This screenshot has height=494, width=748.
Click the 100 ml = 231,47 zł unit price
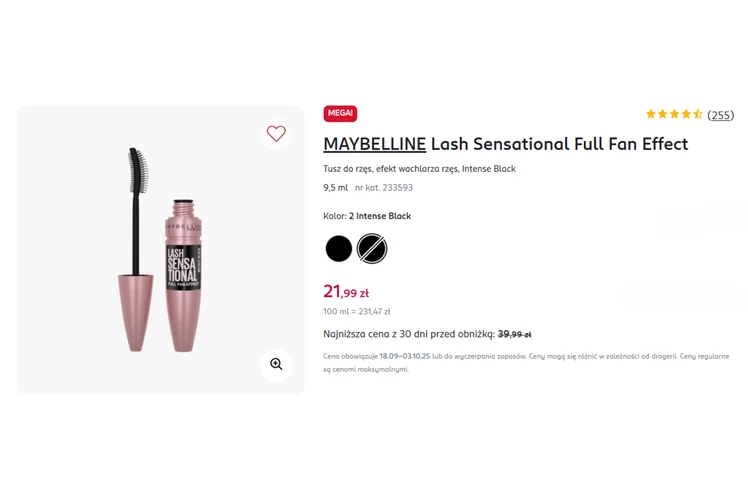pyautogui.click(x=357, y=312)
